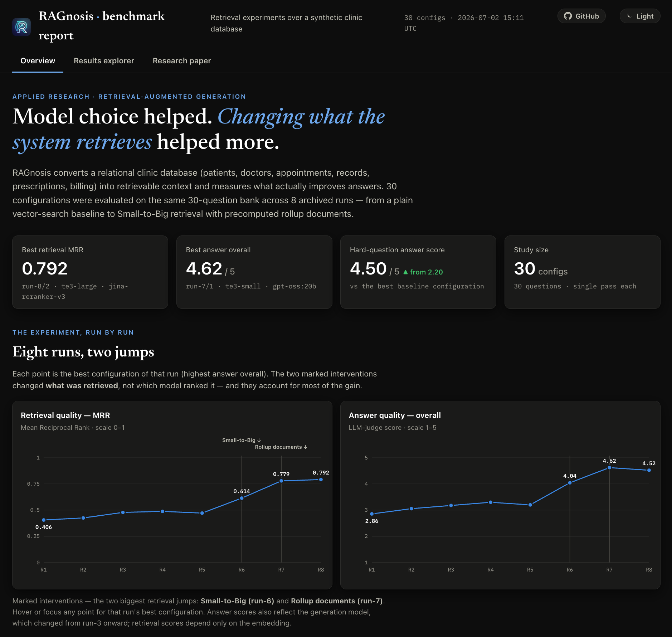Click the GitHub octocat icon

point(568,16)
